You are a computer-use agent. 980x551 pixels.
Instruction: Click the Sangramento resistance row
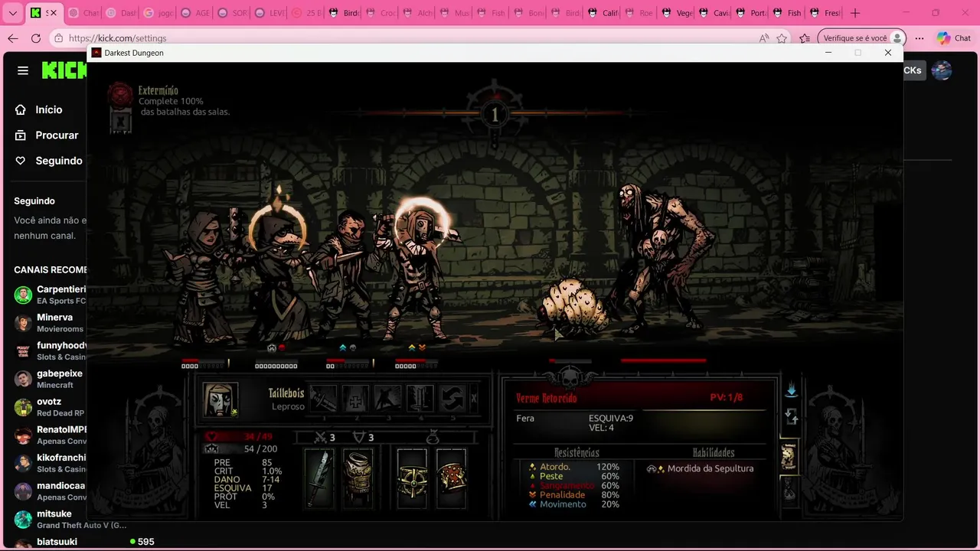574,485
